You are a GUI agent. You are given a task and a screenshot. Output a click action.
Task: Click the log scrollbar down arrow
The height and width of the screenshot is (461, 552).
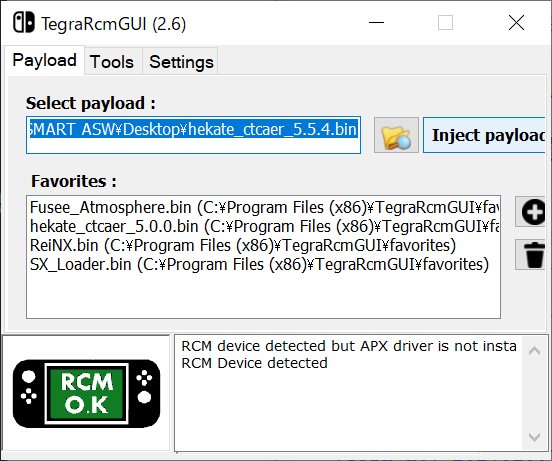point(534,437)
